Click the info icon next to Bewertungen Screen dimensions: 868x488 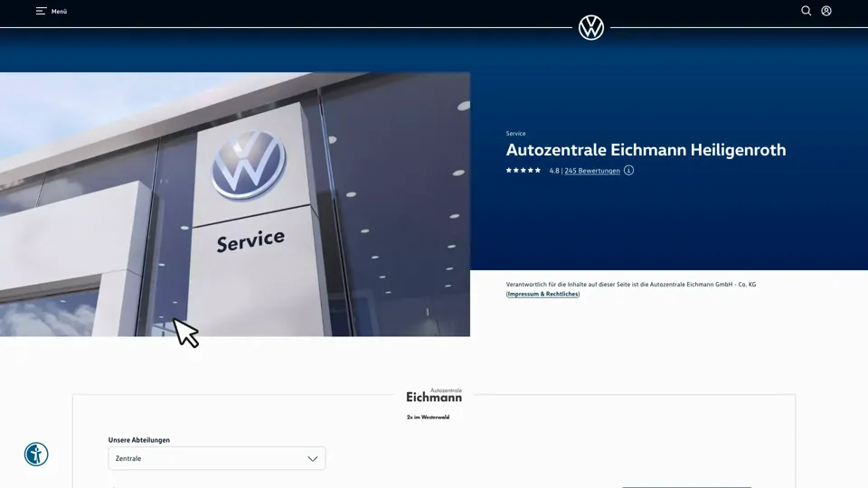click(x=628, y=171)
